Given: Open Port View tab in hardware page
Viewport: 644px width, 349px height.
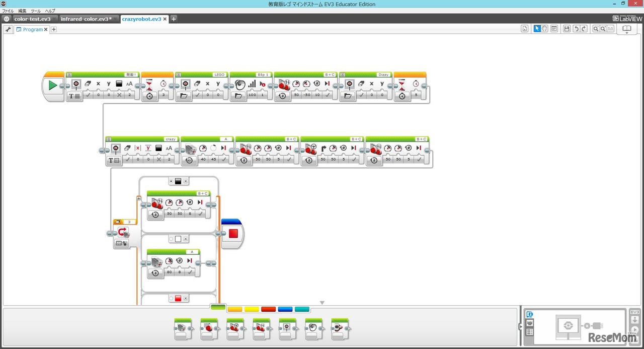Looking at the screenshot, I should click(x=529, y=323).
